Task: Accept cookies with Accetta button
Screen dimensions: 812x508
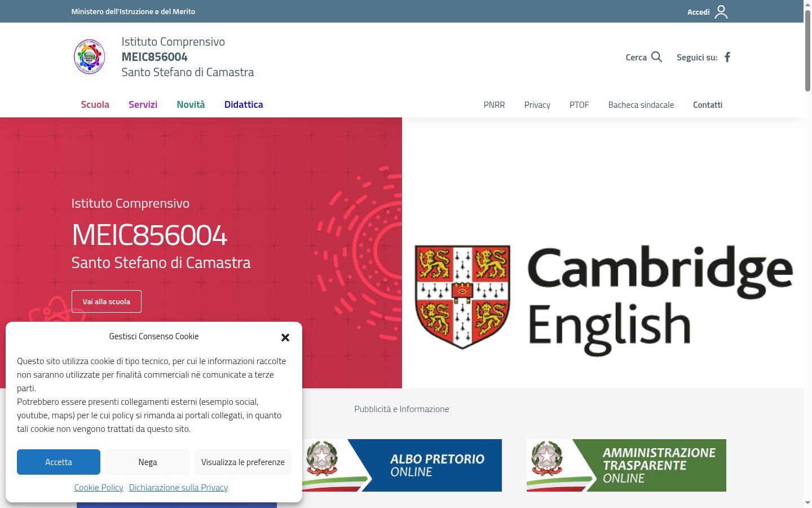Action: coord(59,462)
